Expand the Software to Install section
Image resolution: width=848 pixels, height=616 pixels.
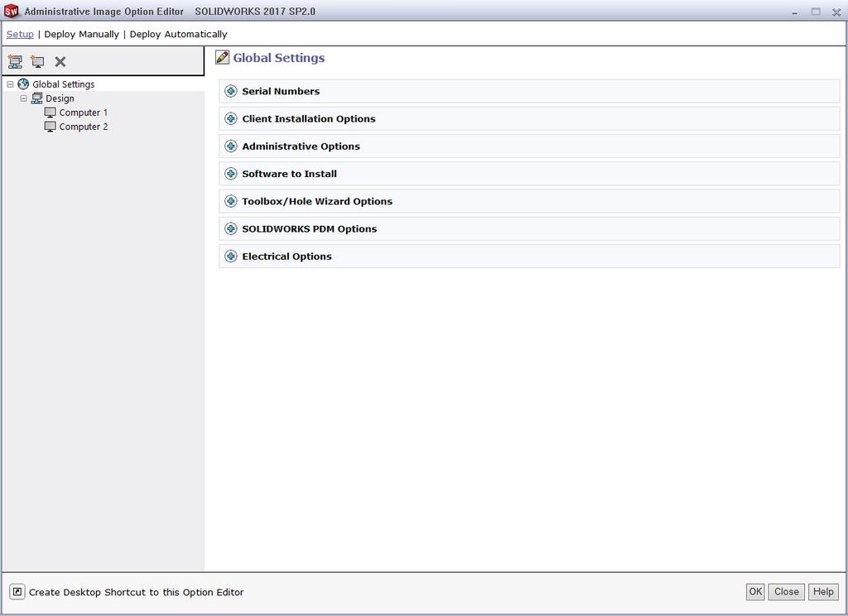(231, 174)
